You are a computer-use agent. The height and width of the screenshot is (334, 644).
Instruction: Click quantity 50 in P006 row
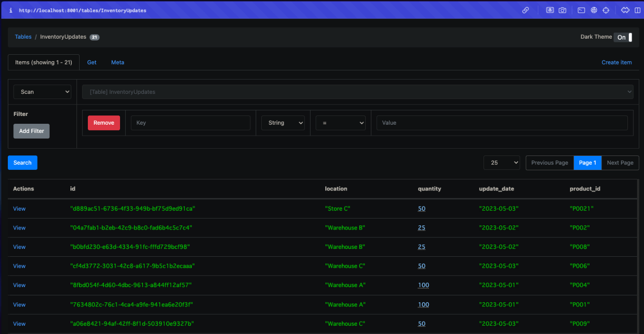click(421, 266)
